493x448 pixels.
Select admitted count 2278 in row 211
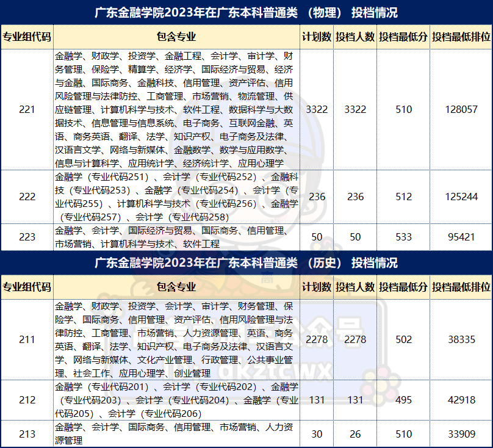[x=355, y=339]
